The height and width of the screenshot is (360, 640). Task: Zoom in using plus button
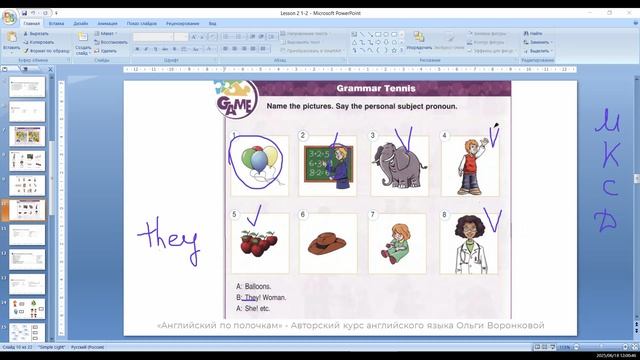(x=625, y=347)
